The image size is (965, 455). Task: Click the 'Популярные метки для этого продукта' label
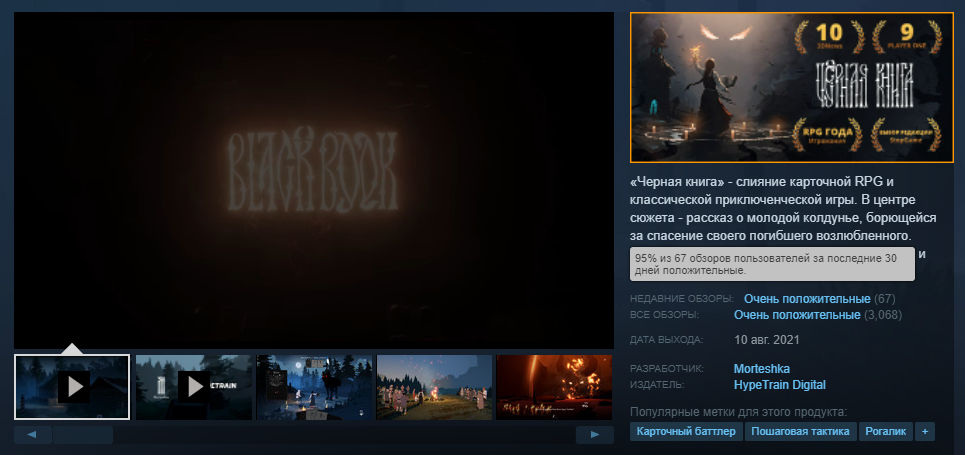coord(739,412)
